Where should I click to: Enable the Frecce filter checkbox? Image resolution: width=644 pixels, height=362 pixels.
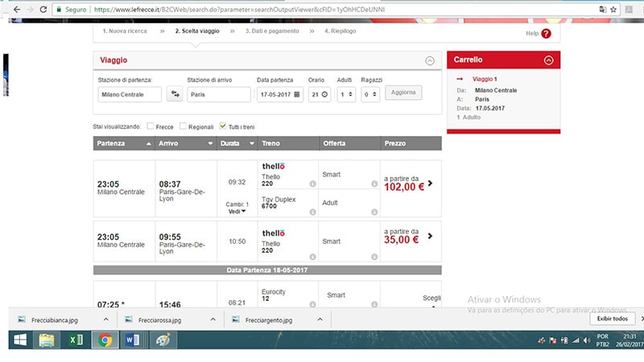tap(151, 126)
